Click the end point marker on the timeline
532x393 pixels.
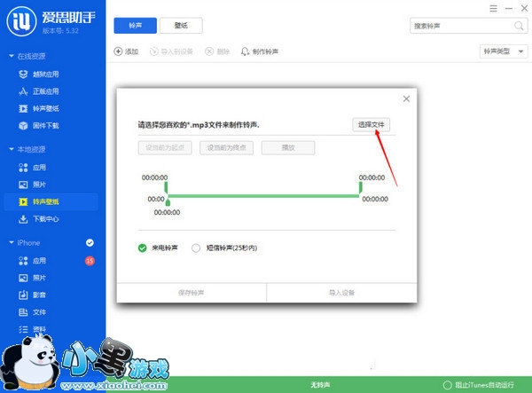360,188
